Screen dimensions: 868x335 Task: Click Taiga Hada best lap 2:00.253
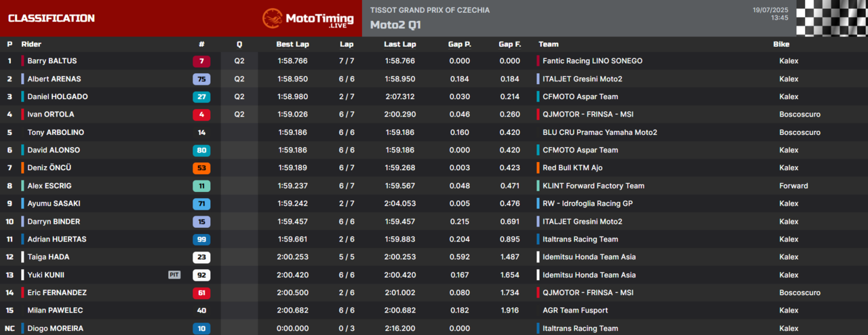coord(292,257)
